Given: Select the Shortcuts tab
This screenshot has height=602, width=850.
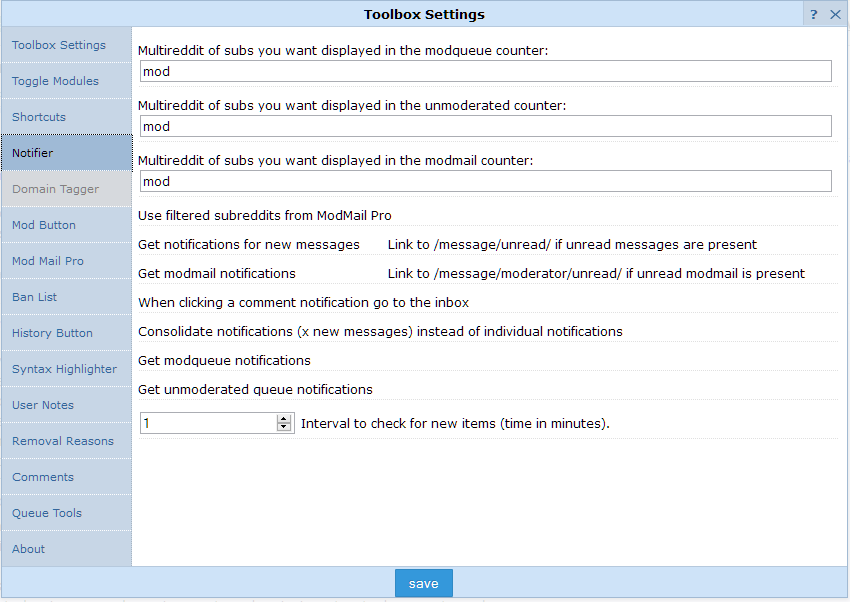Looking at the screenshot, I should click(39, 117).
